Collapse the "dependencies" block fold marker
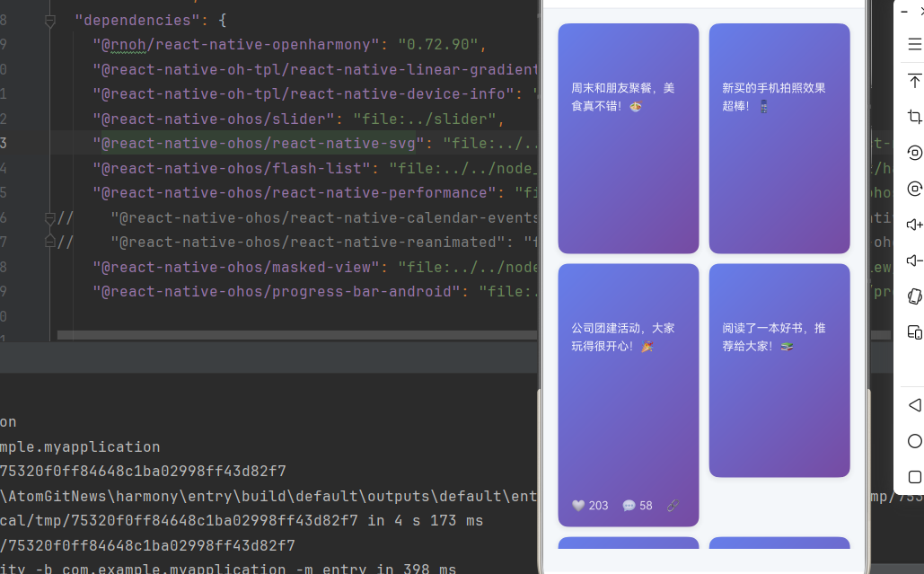 [50, 22]
